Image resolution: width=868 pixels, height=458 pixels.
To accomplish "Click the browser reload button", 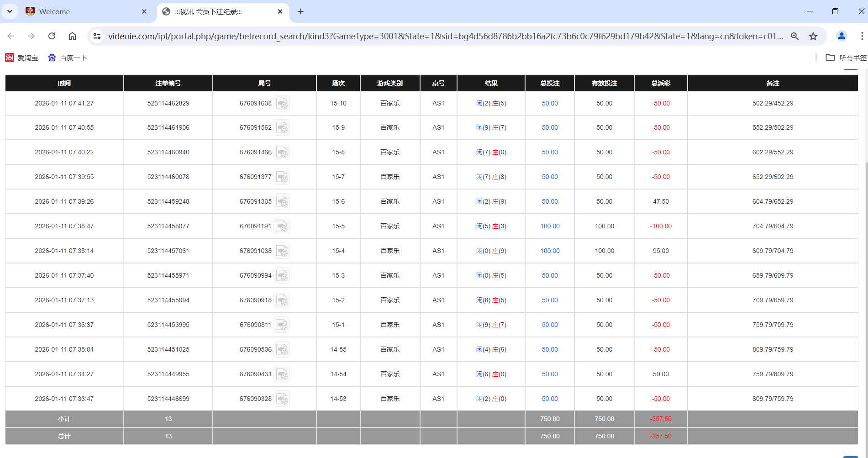I will (52, 36).
